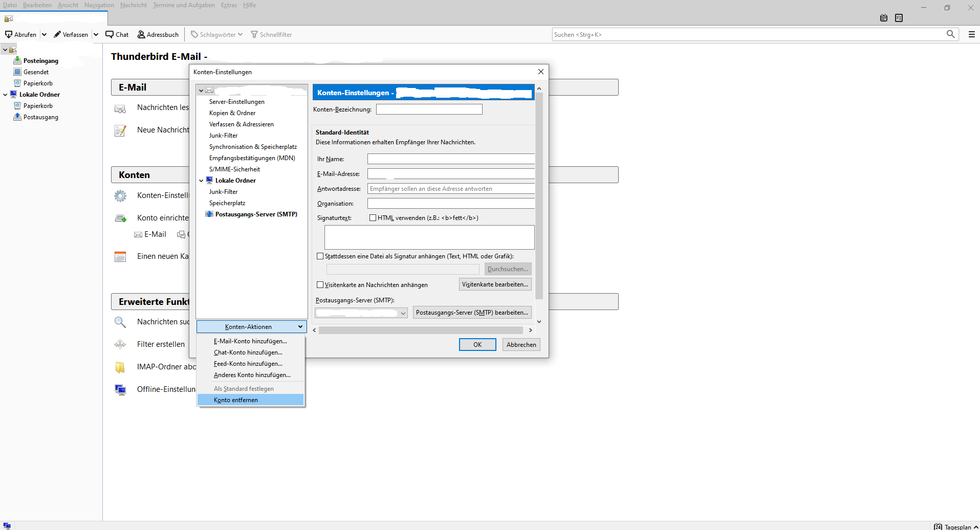The image size is (980, 530).
Task: Click Verfassen to compose a message
Action: point(71,34)
